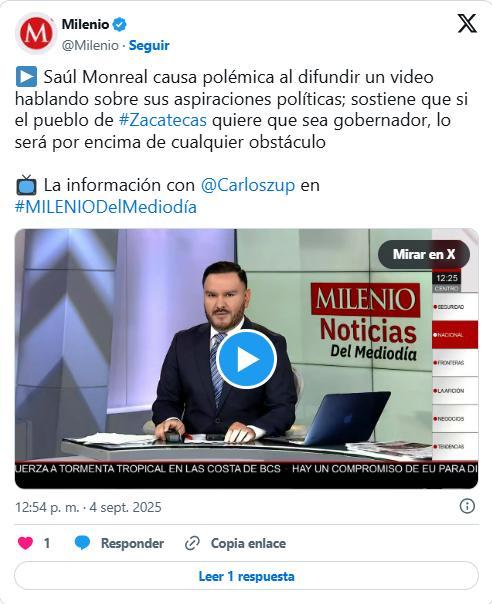This screenshot has width=492, height=604.
Task: Click the video thumbnail news ticker
Action: [x=247, y=469]
